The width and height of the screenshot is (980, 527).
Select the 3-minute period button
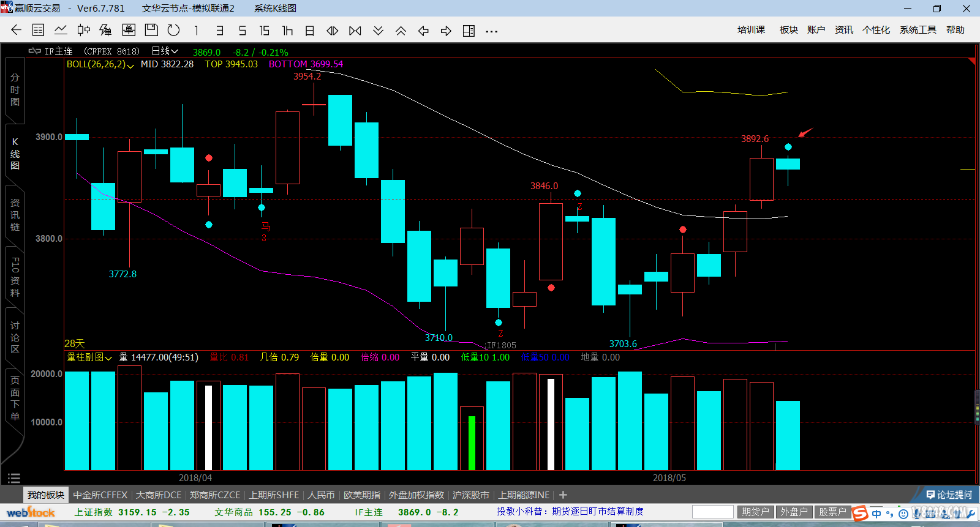click(x=219, y=31)
